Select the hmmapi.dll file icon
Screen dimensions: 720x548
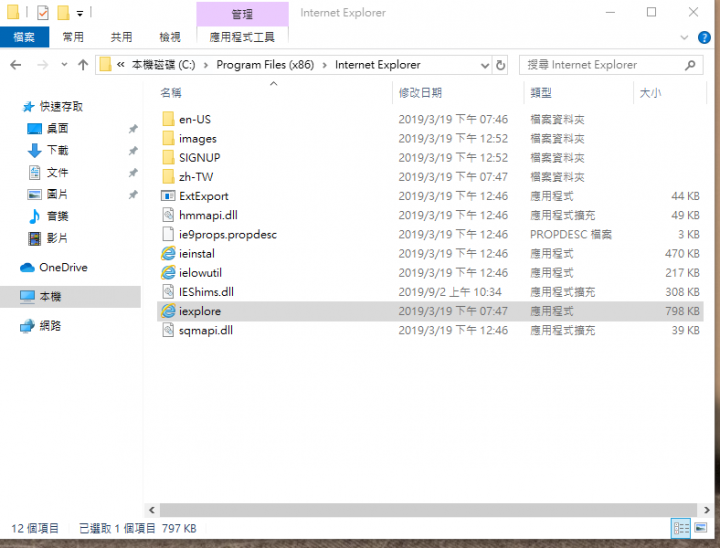[168, 215]
